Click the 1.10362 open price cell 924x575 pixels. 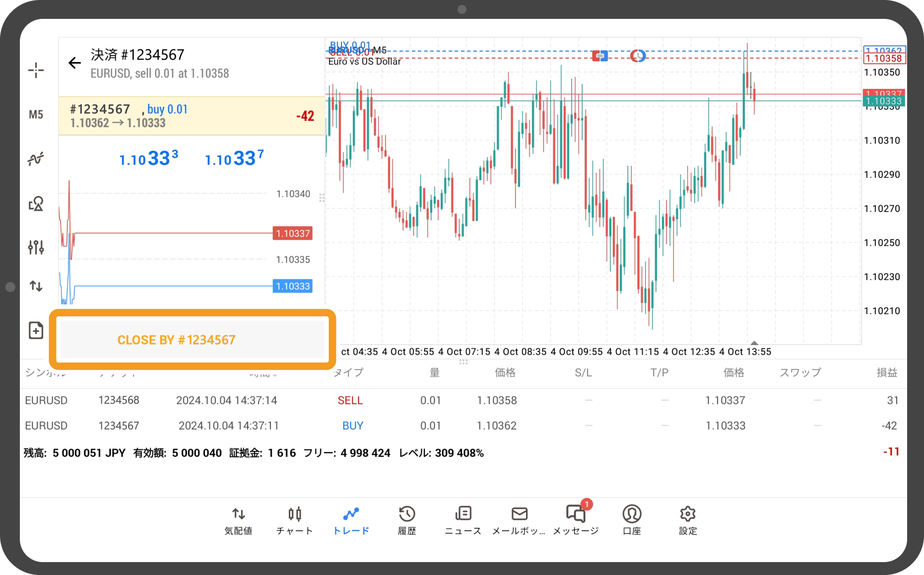[x=497, y=426]
